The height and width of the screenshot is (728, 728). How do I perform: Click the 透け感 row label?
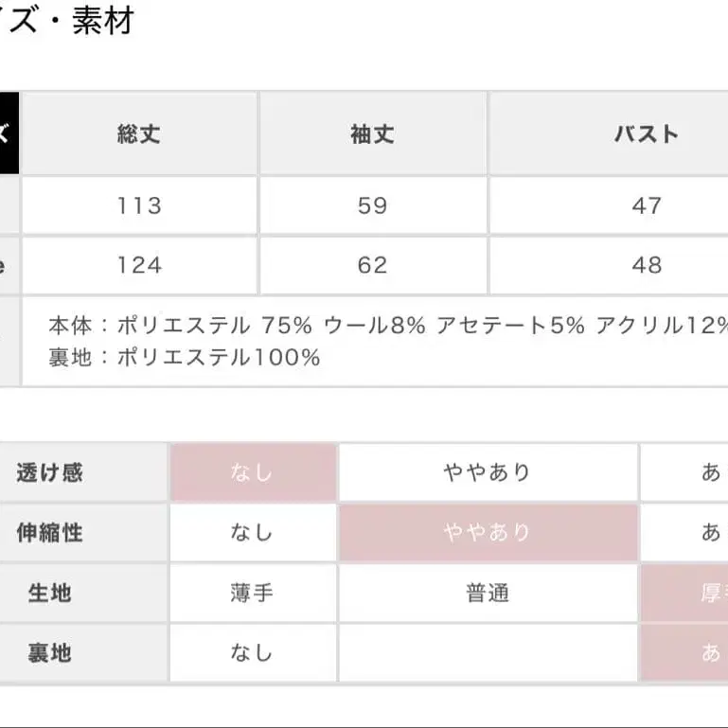49,472
